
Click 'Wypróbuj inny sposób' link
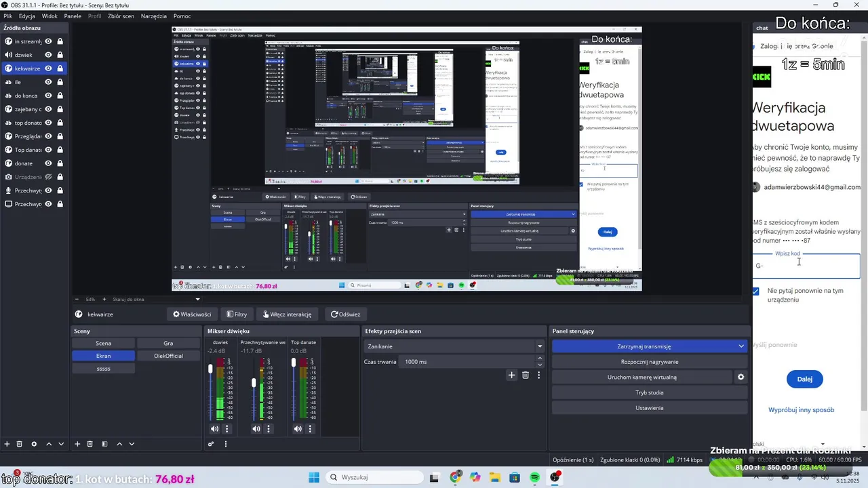pos(801,410)
